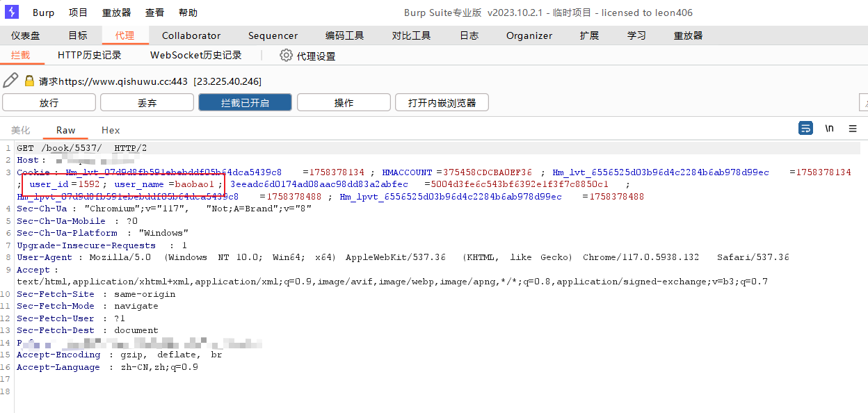Open the 查看 menu
Viewport: 868px width, 413px height.
[154, 13]
